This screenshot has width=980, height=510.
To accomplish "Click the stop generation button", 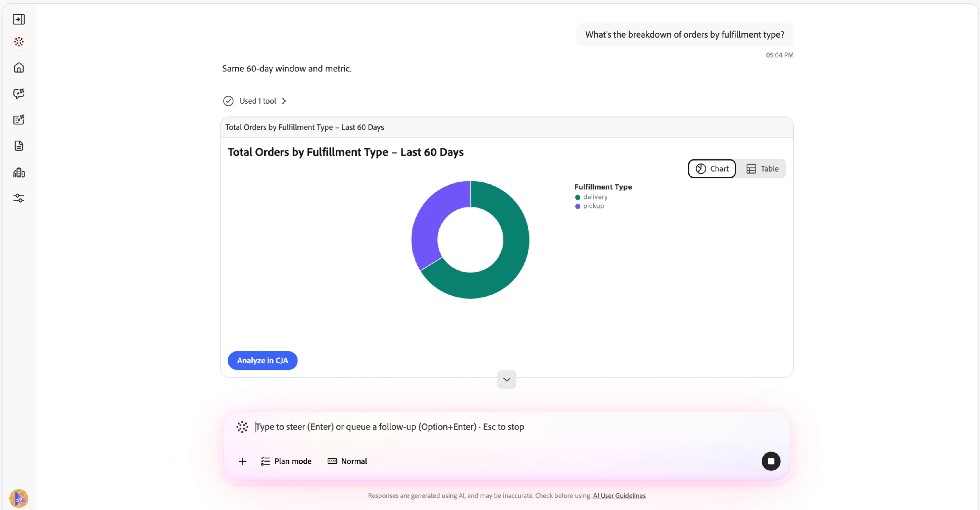I will pos(771,461).
